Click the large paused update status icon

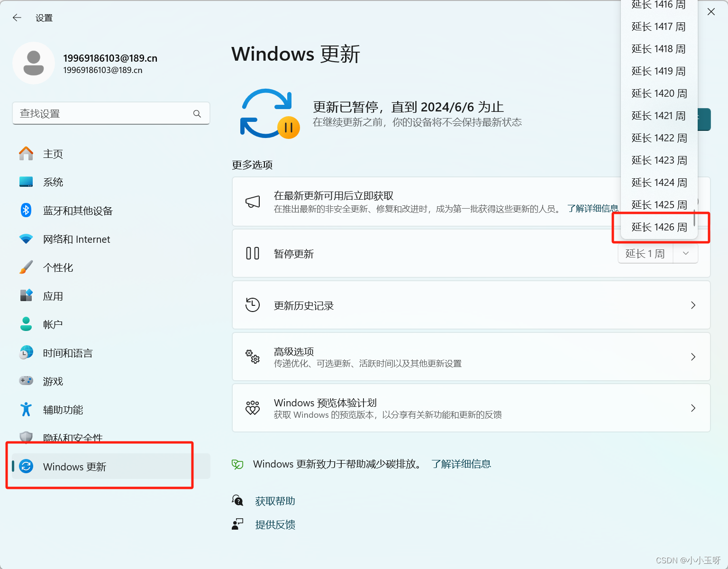[270, 114]
